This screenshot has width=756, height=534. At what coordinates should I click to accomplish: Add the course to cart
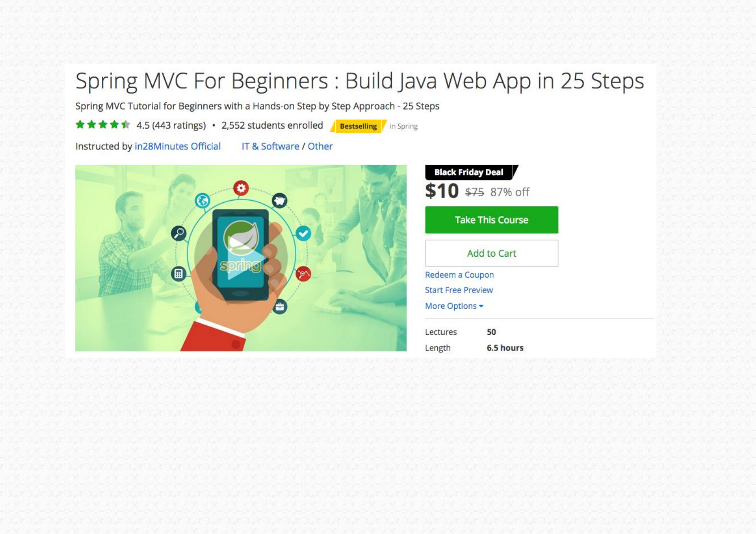492,253
